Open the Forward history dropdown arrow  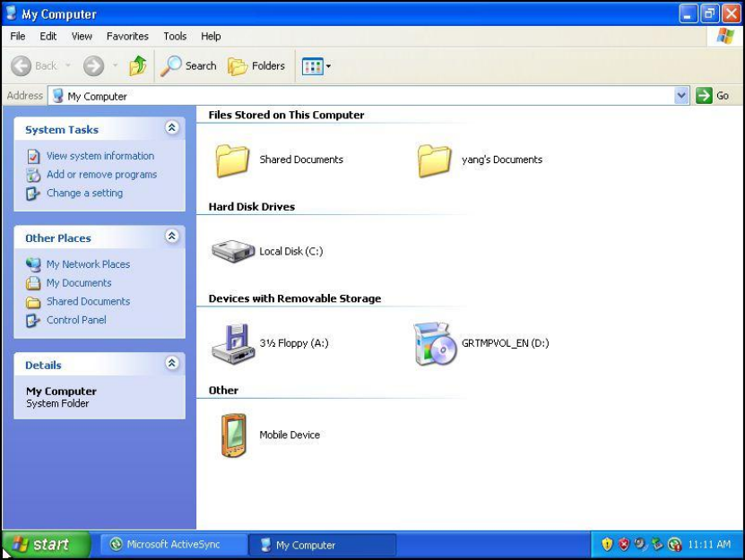115,65
